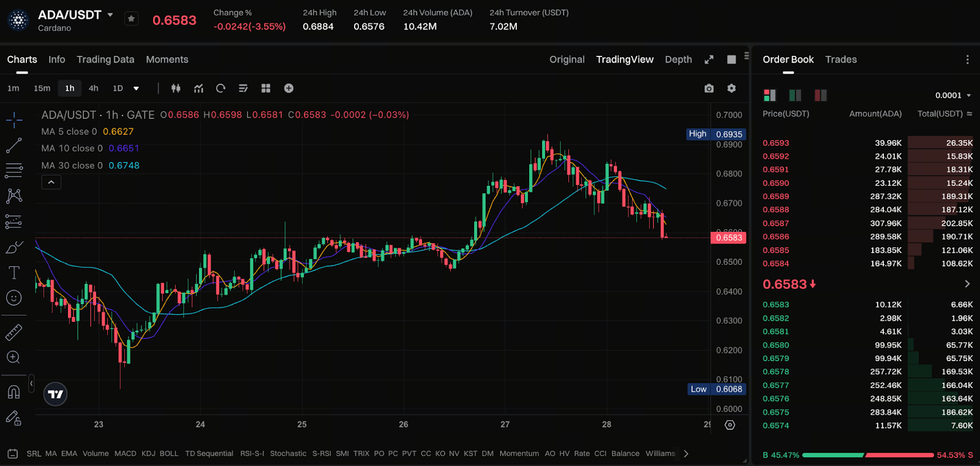
Task: Click the candlestick chart type icon
Action: (x=176, y=88)
